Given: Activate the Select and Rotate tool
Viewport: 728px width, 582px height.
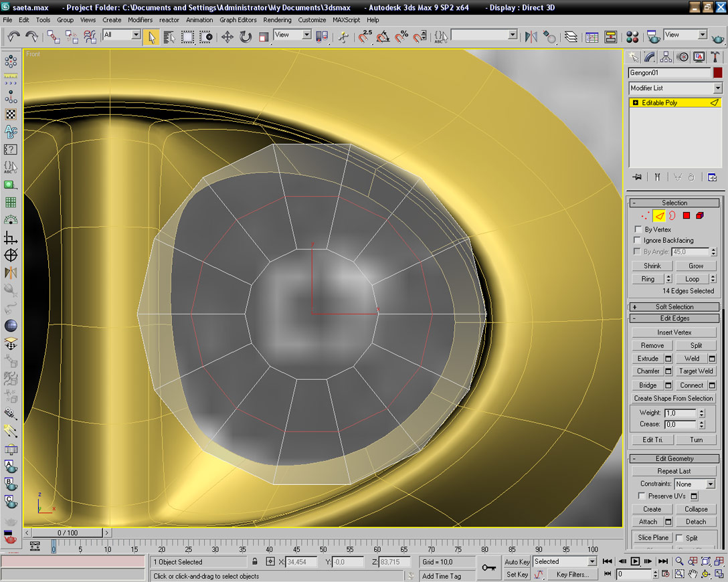Looking at the screenshot, I should [246, 37].
